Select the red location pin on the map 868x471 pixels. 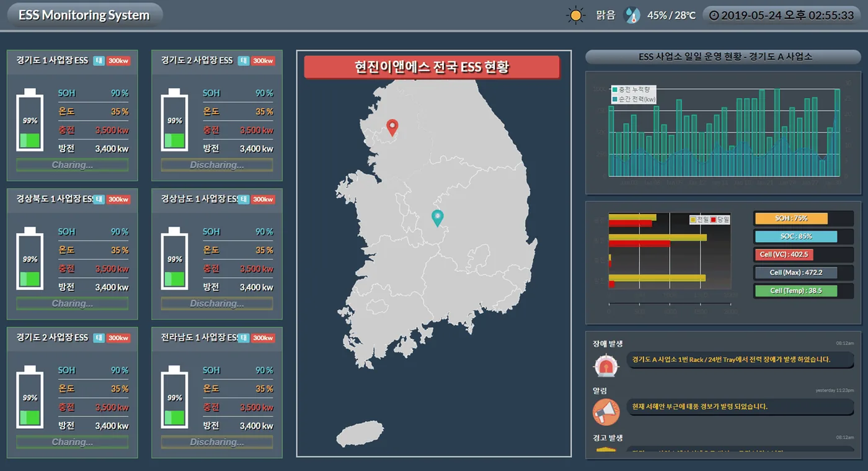(392, 128)
